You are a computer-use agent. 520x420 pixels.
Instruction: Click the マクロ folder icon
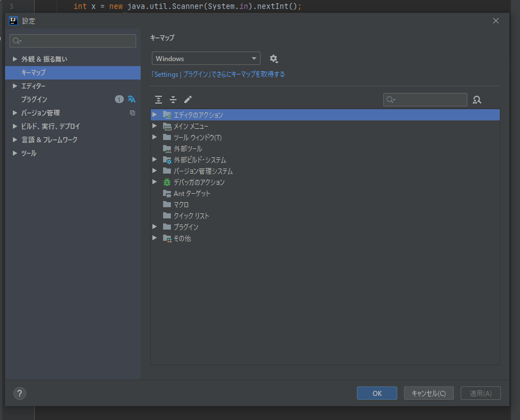click(167, 204)
